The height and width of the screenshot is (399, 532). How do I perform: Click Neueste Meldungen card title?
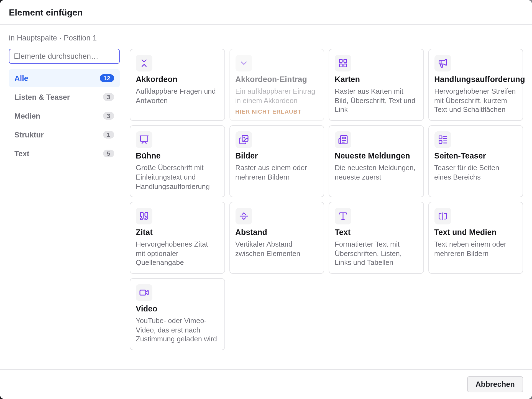point(372,156)
